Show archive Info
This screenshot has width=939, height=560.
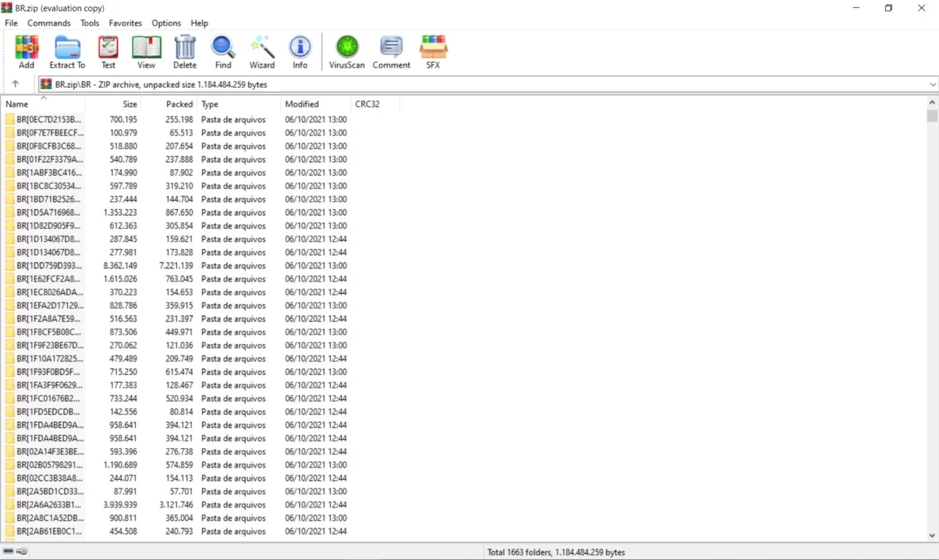tap(300, 52)
